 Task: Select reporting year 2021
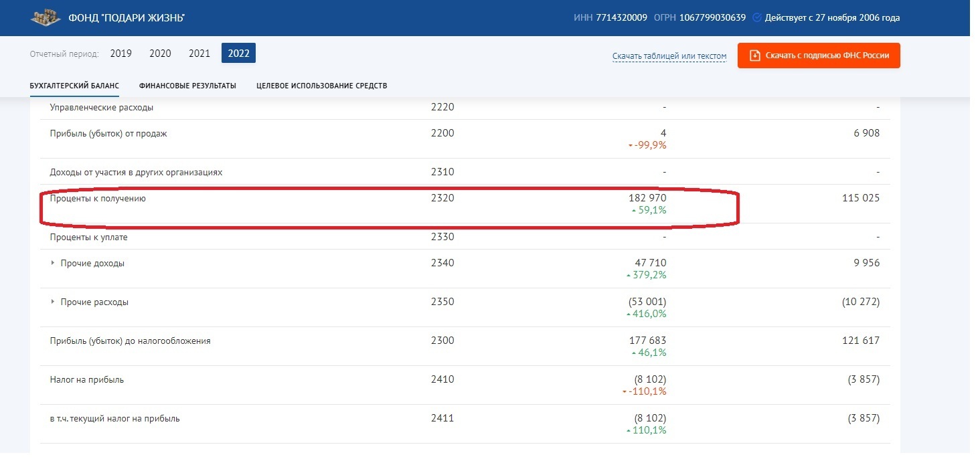199,54
